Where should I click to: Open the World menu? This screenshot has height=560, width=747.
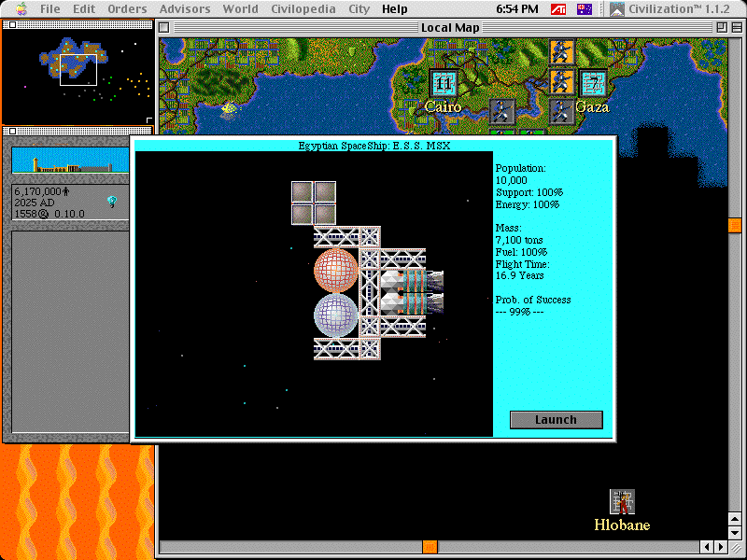pos(240,9)
